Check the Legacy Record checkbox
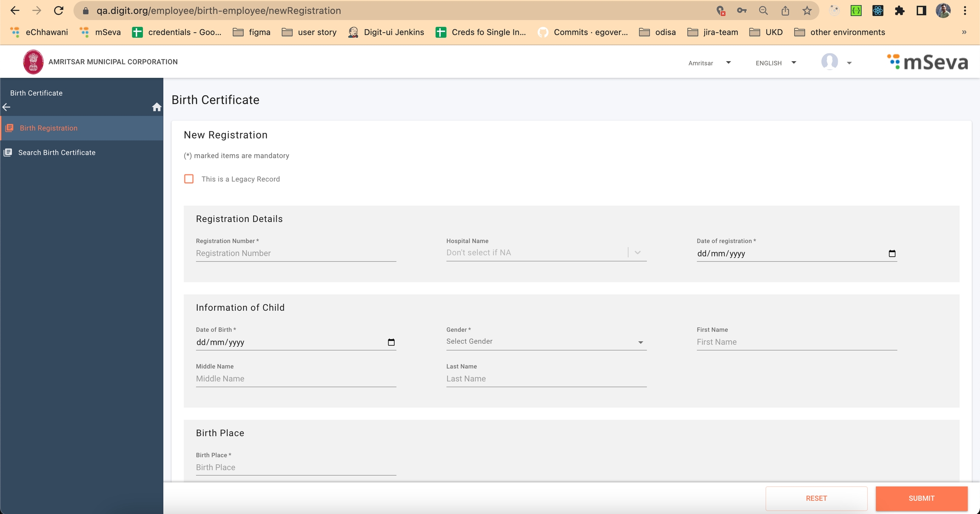This screenshot has height=514, width=980. click(x=189, y=179)
